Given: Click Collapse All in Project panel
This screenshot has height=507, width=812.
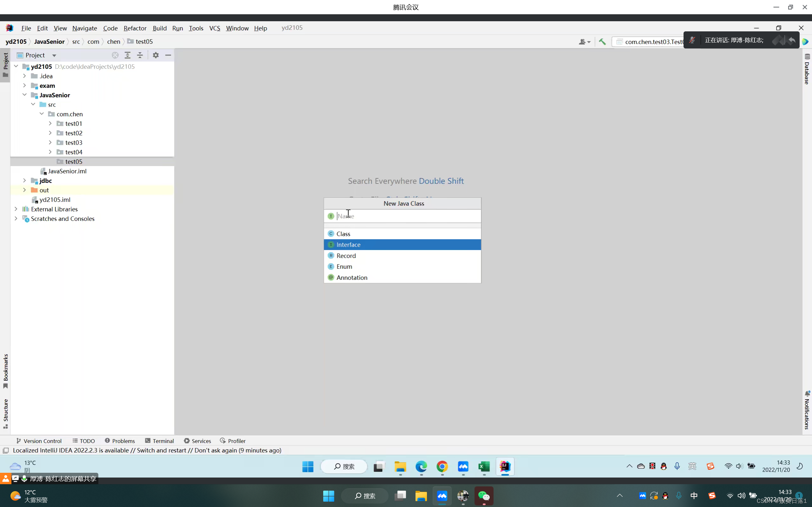Looking at the screenshot, I should coord(140,55).
